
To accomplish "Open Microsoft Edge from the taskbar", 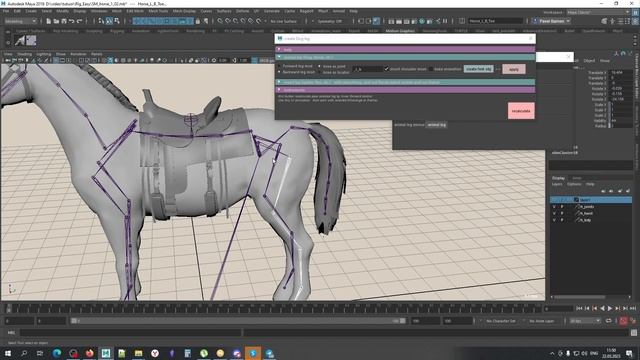I will (57, 353).
